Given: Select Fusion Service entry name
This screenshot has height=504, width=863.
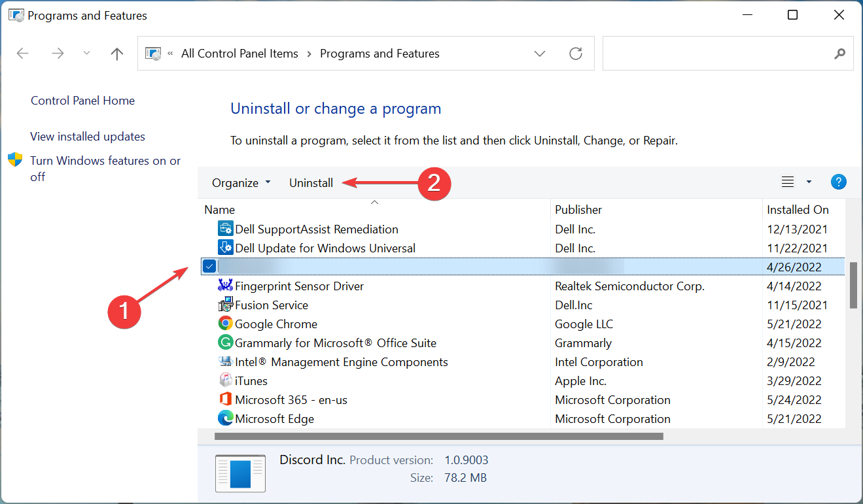Looking at the screenshot, I should click(272, 305).
